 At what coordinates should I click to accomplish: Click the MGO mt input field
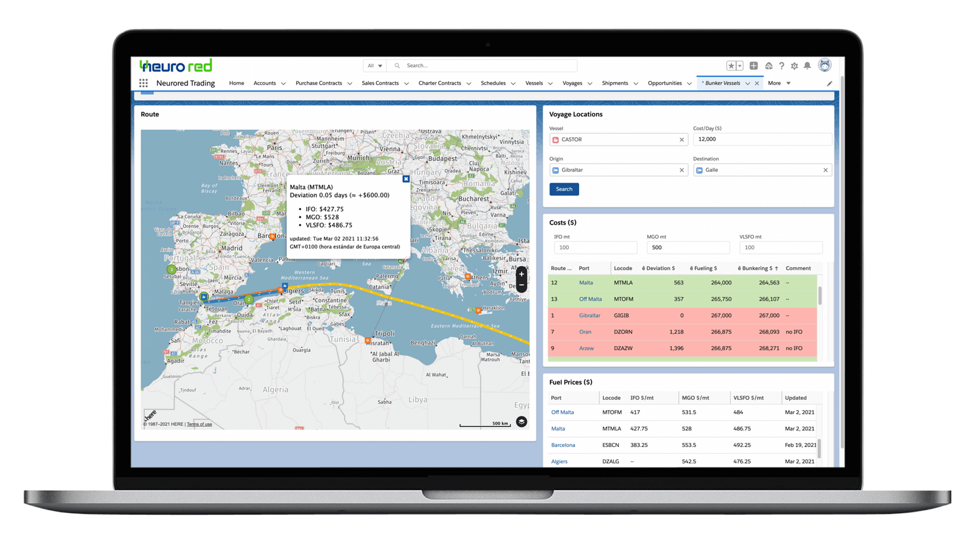click(688, 247)
